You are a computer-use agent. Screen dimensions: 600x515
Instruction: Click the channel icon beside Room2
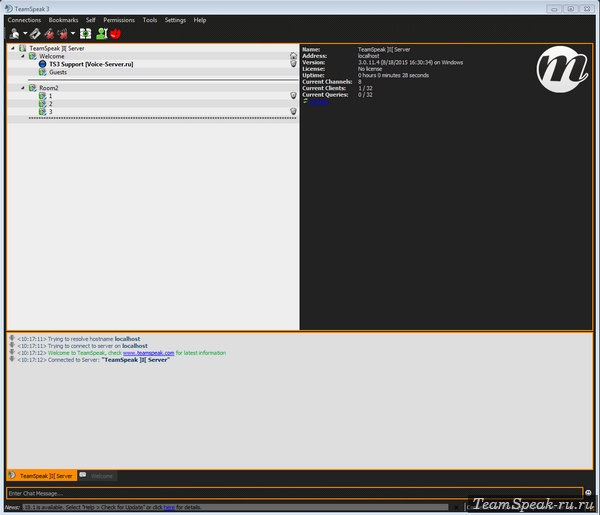coord(33,88)
